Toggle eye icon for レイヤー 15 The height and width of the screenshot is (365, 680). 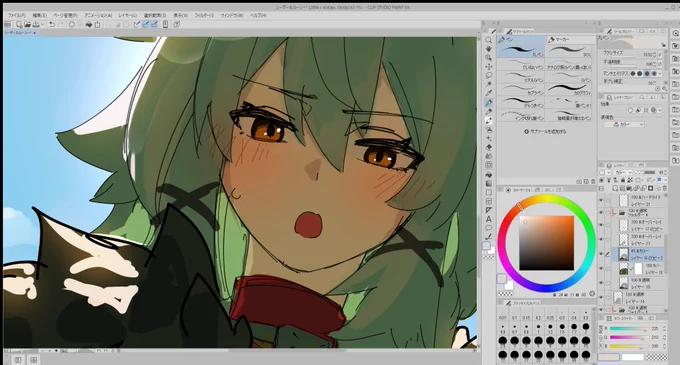pos(601,283)
